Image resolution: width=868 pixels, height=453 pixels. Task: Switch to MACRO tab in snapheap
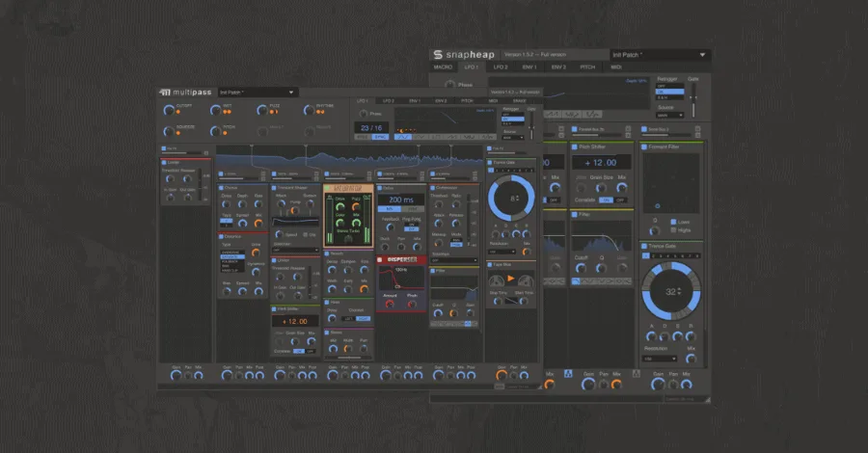tap(443, 67)
